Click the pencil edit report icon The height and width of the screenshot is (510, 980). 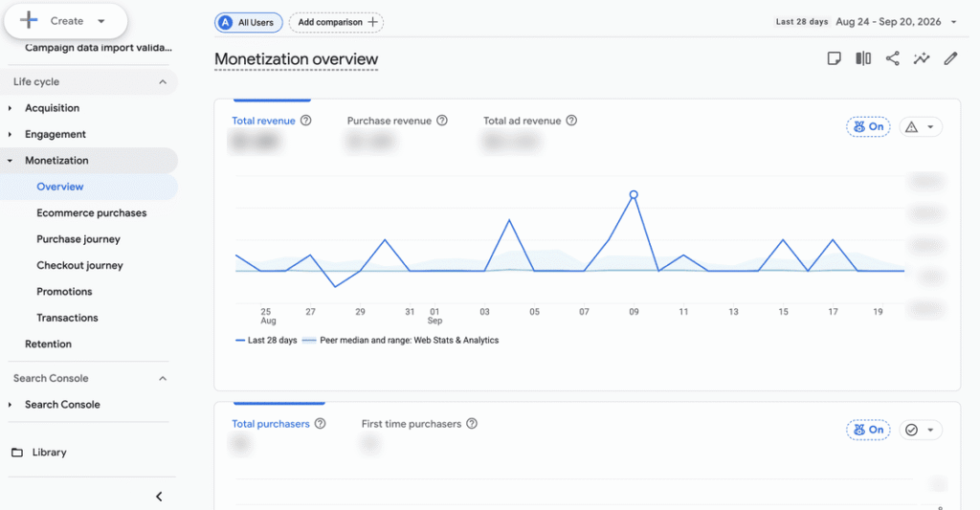(x=950, y=58)
